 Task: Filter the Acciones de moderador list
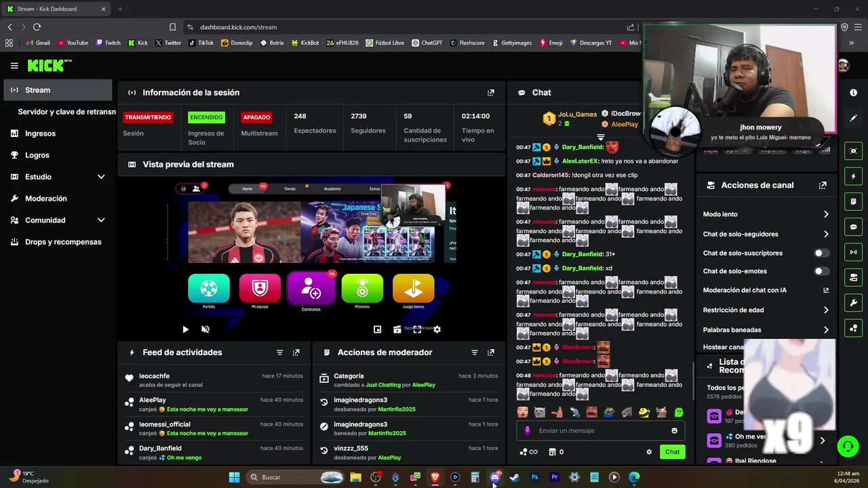click(475, 352)
